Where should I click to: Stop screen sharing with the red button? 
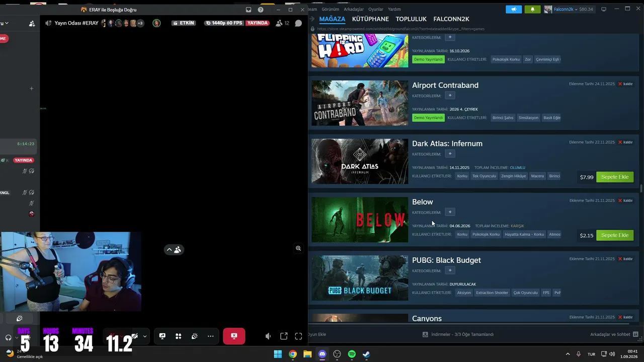point(234,336)
